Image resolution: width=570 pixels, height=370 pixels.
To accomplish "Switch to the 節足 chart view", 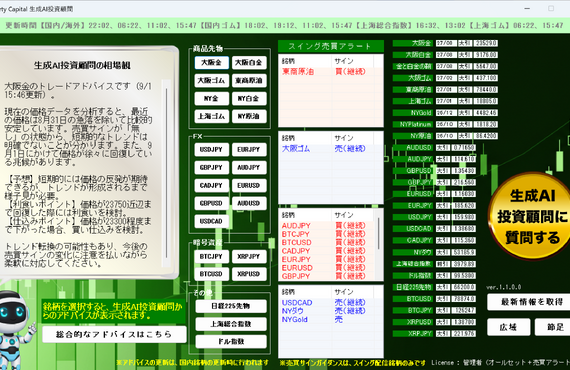I will [553, 327].
